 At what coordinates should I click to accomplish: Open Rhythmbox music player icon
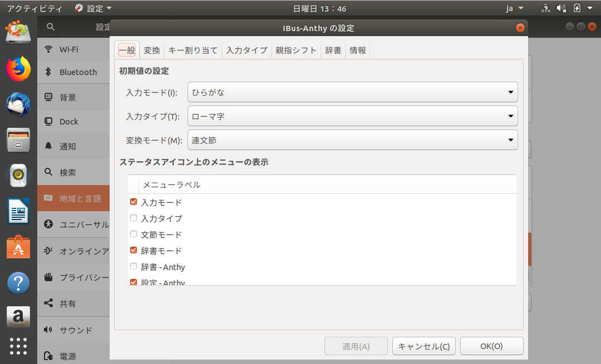[18, 176]
